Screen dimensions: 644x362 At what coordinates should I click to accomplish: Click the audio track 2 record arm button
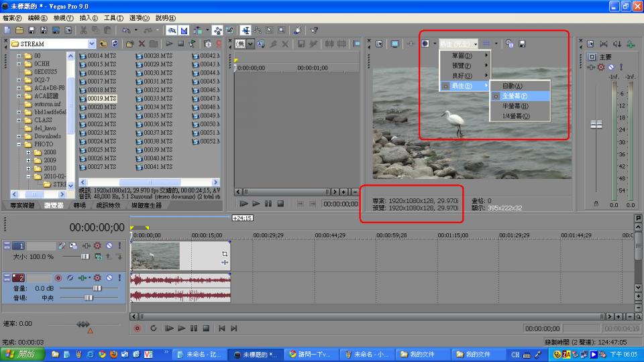(x=58, y=278)
